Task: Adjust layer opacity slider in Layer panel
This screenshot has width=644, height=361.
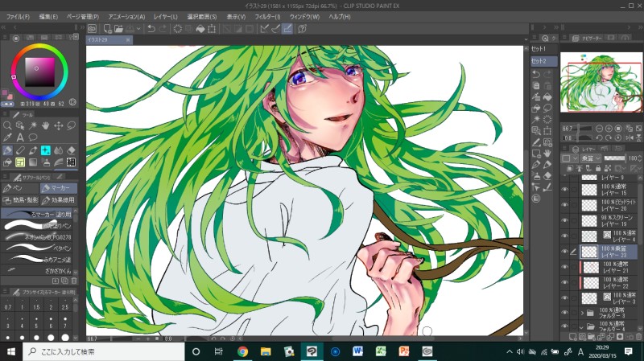Action: 615,158
